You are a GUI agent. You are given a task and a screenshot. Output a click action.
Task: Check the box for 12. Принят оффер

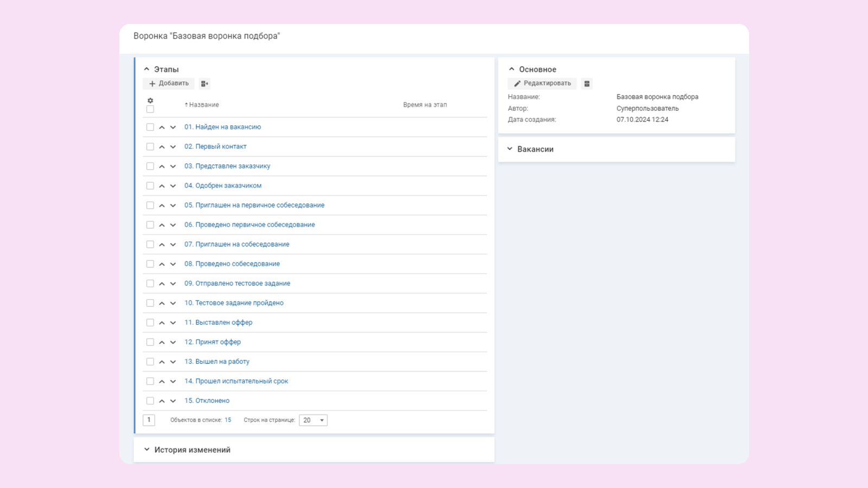tap(150, 342)
